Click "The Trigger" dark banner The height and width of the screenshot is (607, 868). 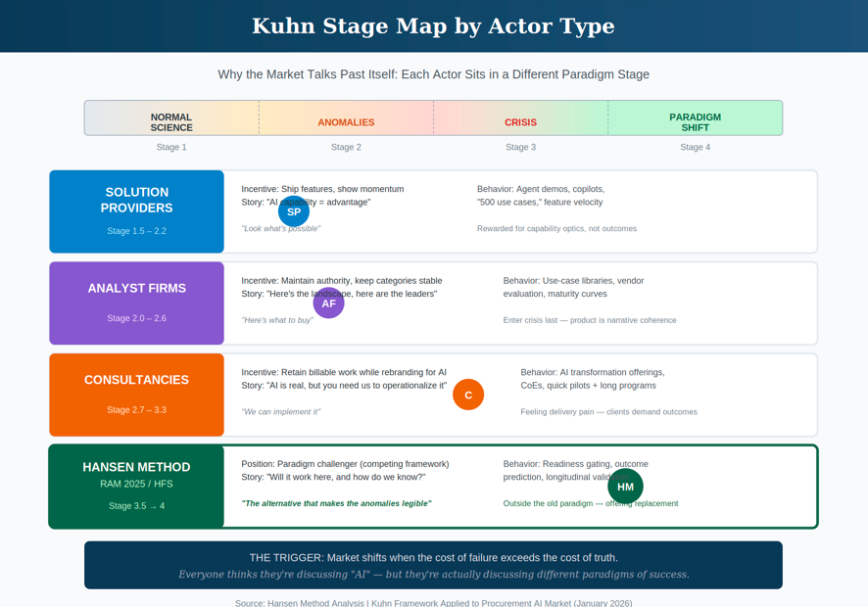click(433, 565)
